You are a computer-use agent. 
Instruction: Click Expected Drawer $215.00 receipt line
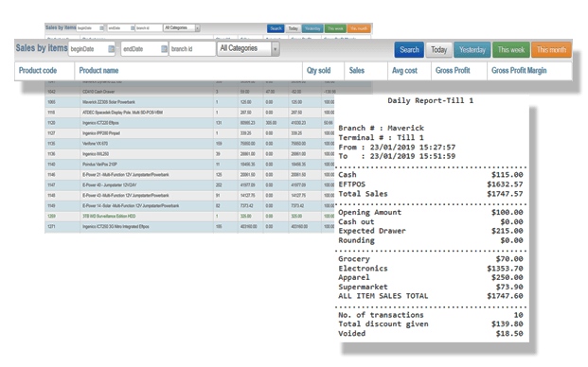431,231
